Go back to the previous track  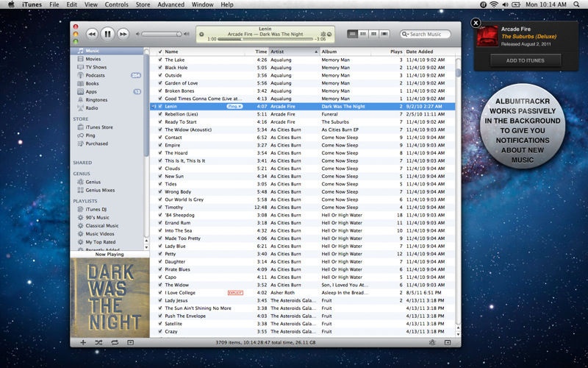point(92,34)
